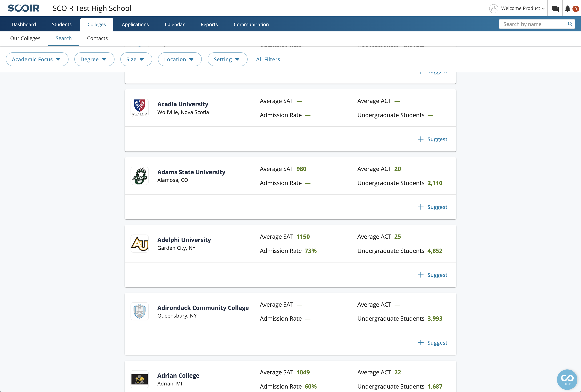This screenshot has width=581, height=392.
Task: Click the Adirondack Community College logo
Action: (x=139, y=311)
